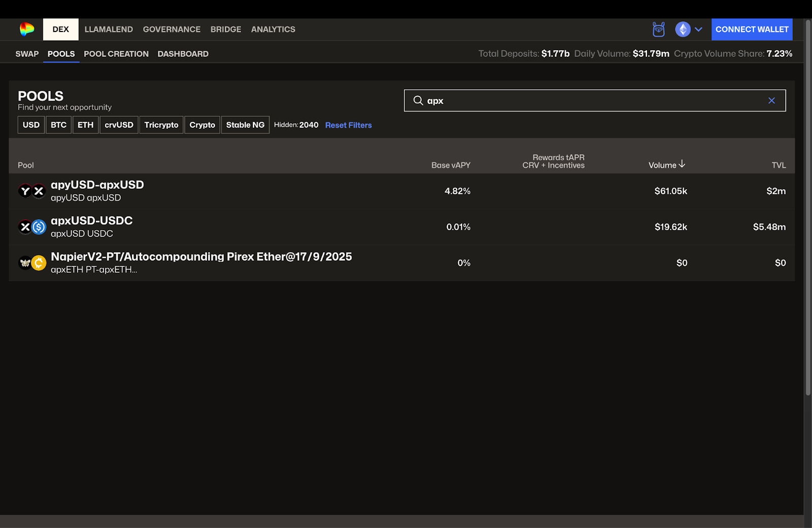
Task: Click the Total Deposits $1.77b stat
Action: click(524, 54)
